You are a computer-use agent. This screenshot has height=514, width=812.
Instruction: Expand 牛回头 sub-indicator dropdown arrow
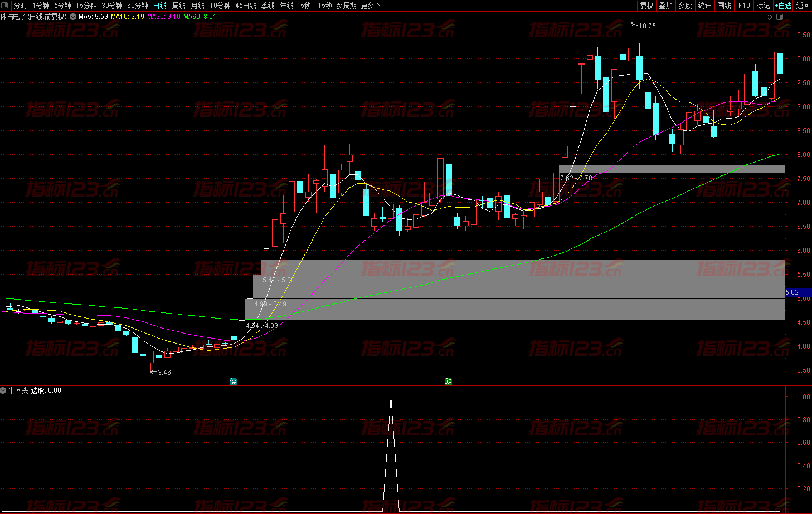pyautogui.click(x=3, y=390)
